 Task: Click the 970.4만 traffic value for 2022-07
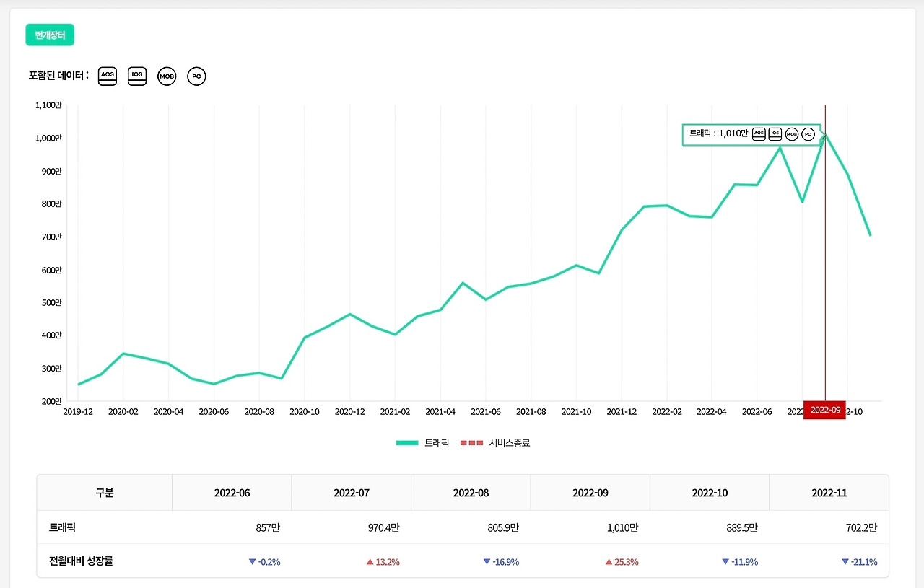click(383, 527)
